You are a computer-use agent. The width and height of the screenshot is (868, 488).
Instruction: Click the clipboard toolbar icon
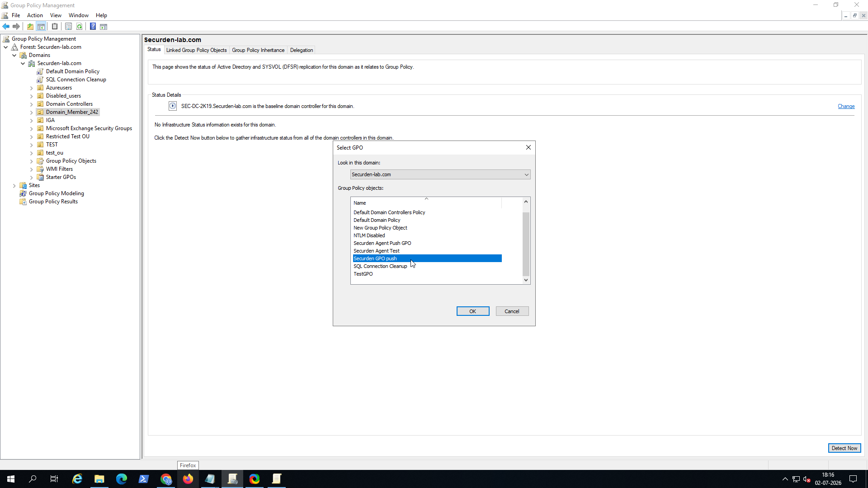point(55,27)
